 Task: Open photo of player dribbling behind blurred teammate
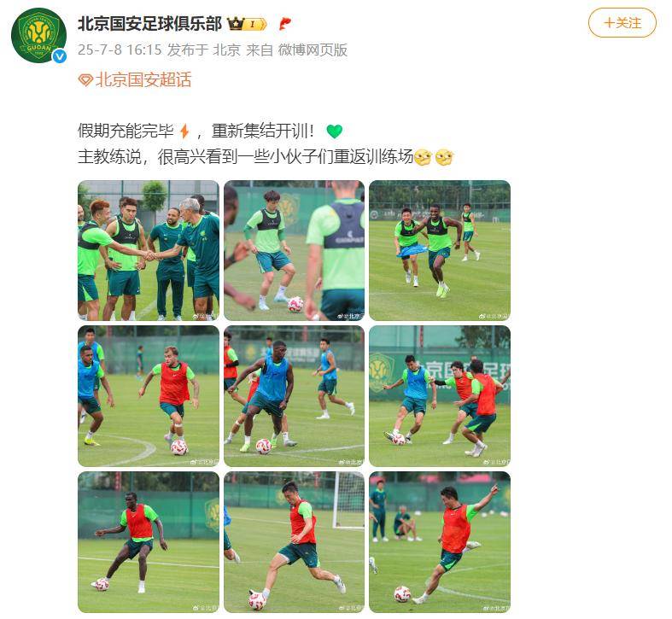pos(294,250)
